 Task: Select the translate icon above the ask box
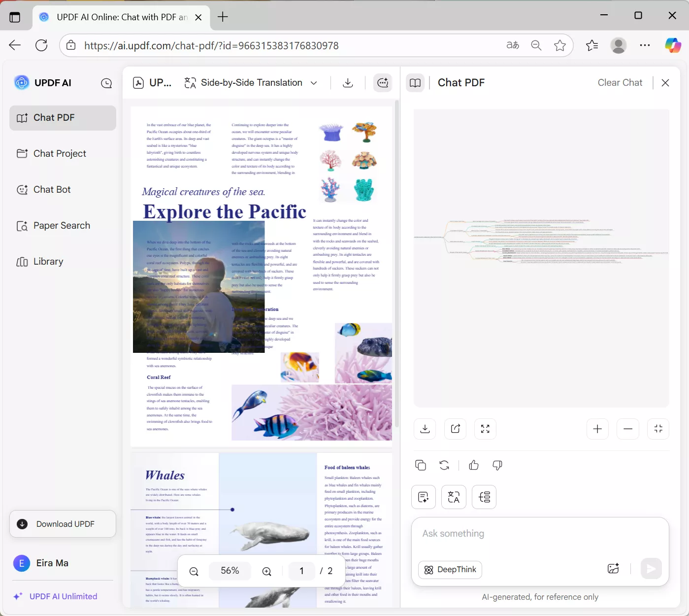453,497
